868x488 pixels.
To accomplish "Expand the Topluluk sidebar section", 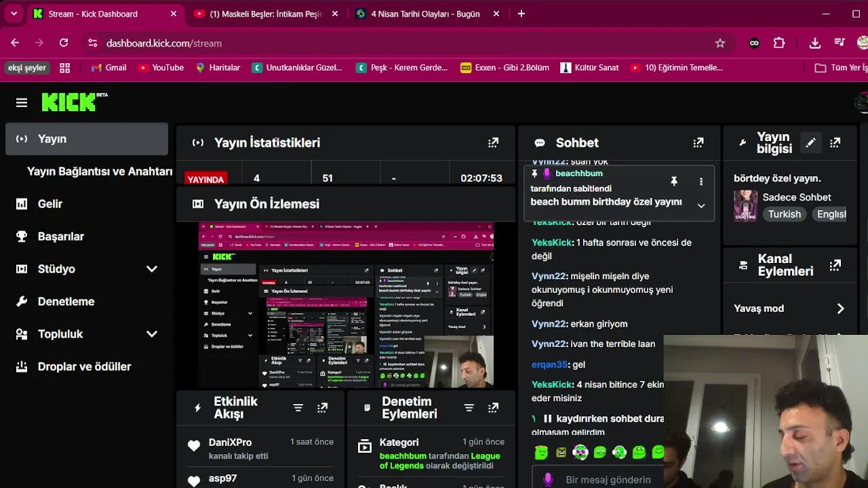I will [152, 334].
